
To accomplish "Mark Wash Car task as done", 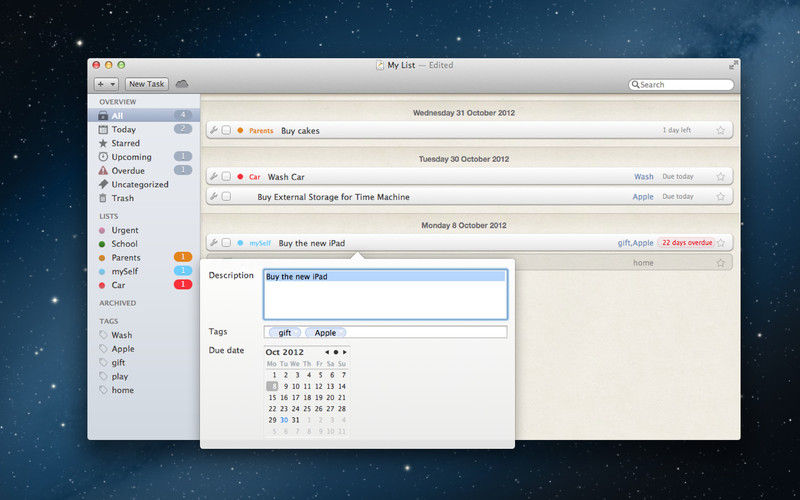I will (226, 177).
